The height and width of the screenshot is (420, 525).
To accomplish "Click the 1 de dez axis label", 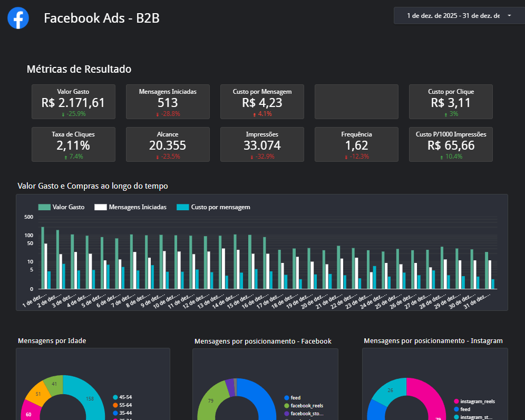I will (34, 300).
